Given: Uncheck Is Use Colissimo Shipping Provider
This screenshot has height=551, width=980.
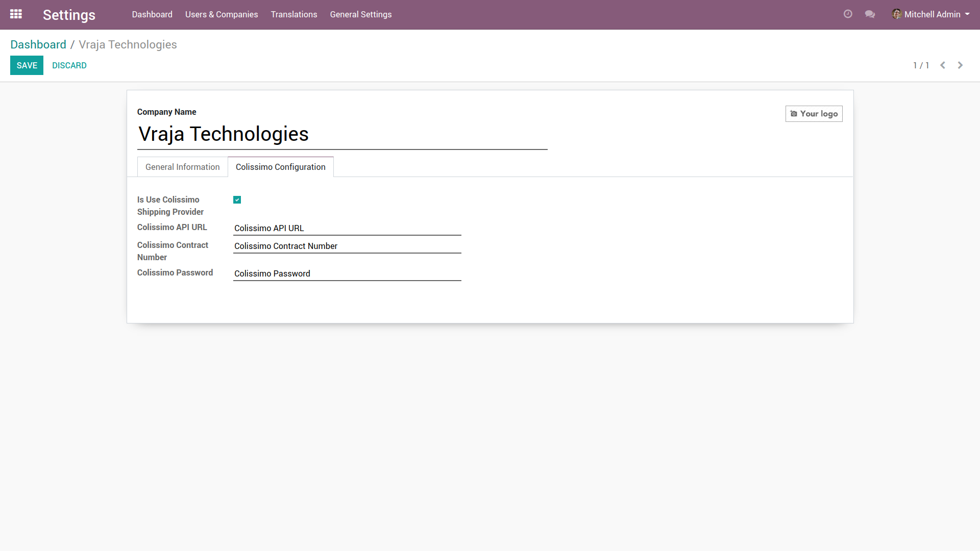Looking at the screenshot, I should click(237, 200).
